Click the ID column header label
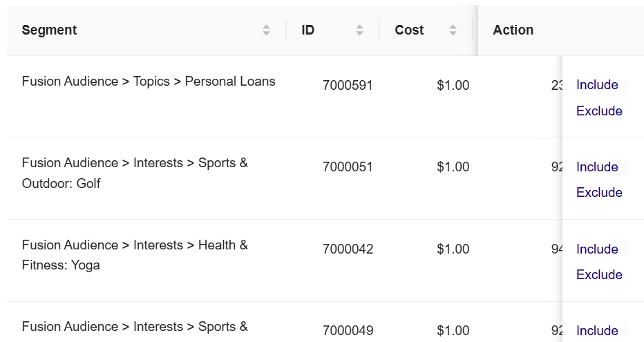This screenshot has height=342, width=644. [x=307, y=30]
